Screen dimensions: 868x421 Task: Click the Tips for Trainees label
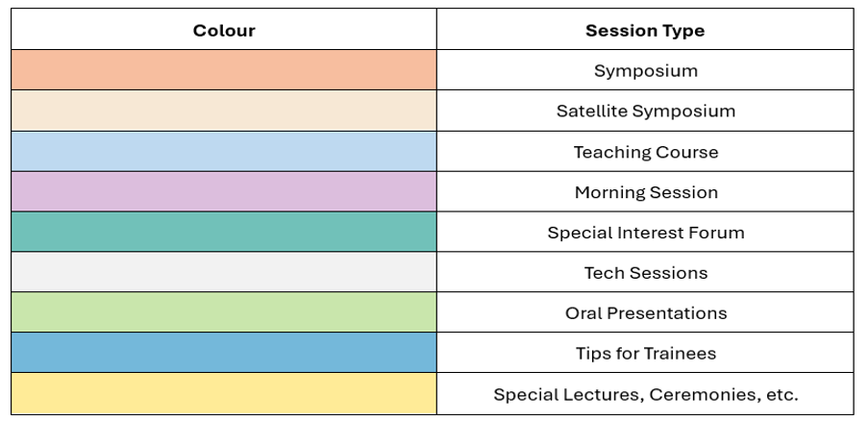[646, 354]
